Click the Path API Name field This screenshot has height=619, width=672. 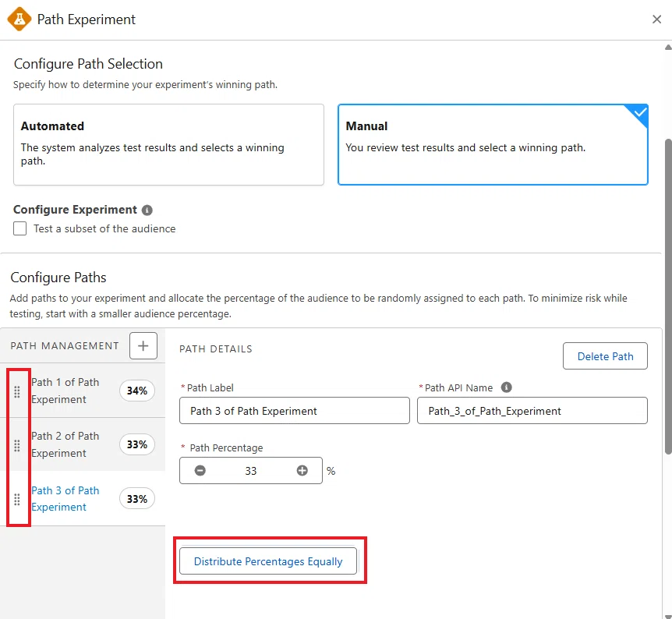pos(532,411)
